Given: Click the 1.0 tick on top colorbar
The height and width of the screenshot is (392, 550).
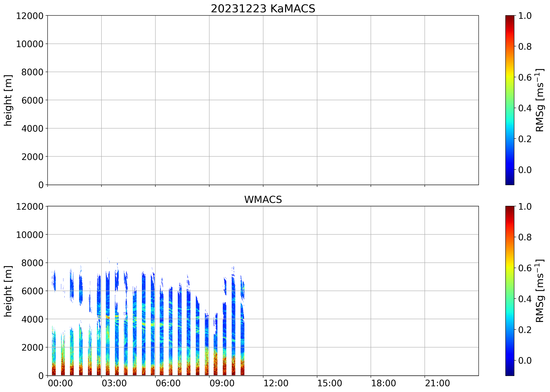Looking at the screenshot, I should [x=525, y=16].
